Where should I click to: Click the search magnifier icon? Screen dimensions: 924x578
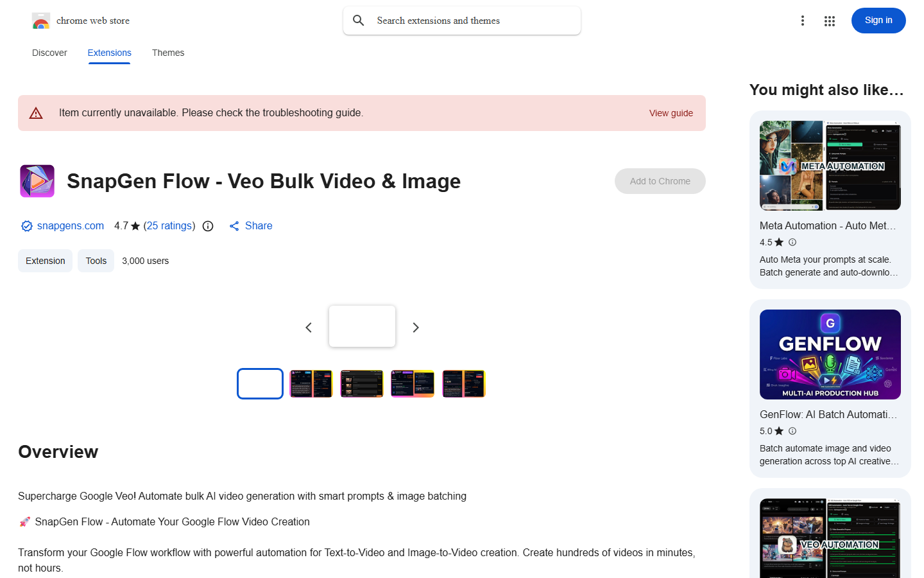tap(359, 21)
